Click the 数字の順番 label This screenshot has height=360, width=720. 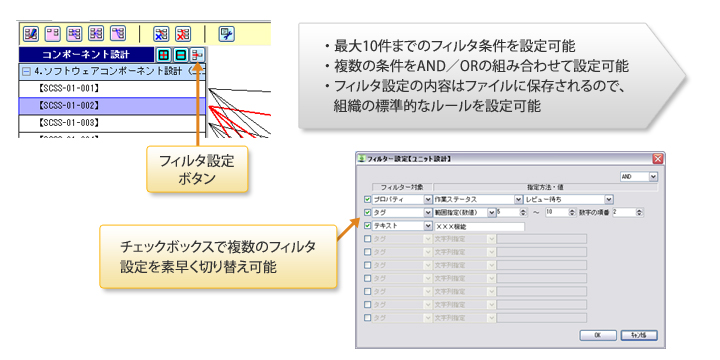coord(595,213)
